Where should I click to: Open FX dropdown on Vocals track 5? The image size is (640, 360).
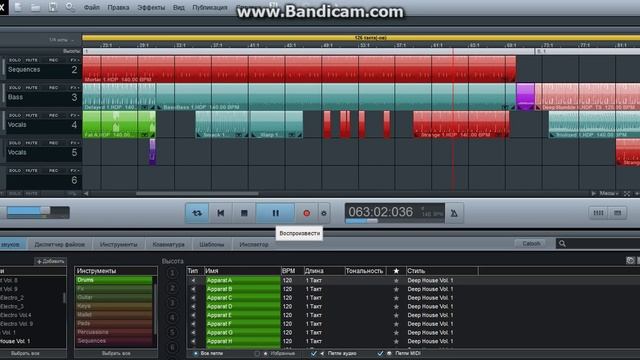[x=75, y=143]
